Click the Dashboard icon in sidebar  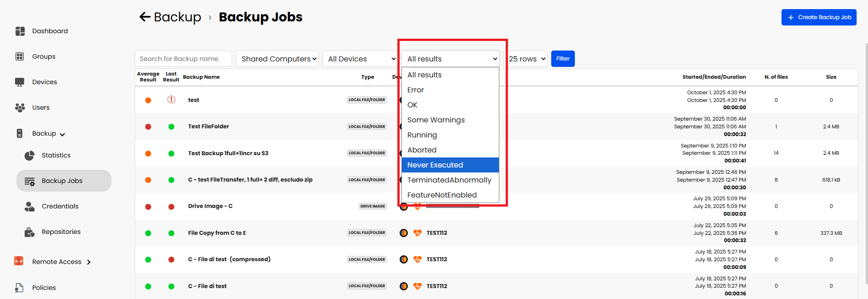[20, 31]
